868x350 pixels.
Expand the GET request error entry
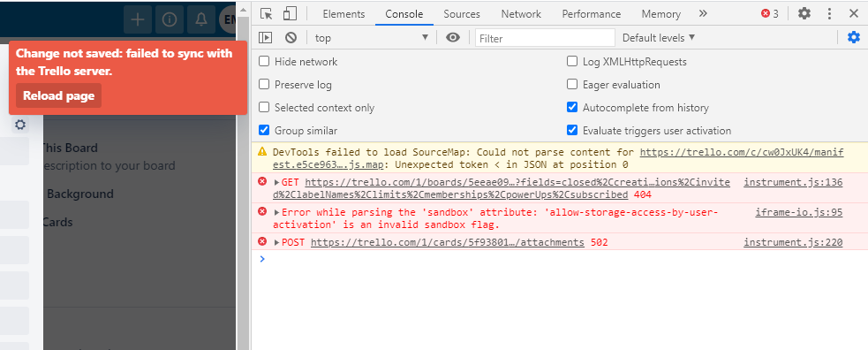click(277, 182)
